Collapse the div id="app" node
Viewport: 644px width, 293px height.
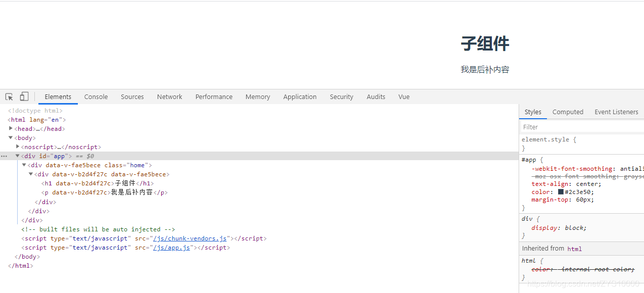[18, 156]
